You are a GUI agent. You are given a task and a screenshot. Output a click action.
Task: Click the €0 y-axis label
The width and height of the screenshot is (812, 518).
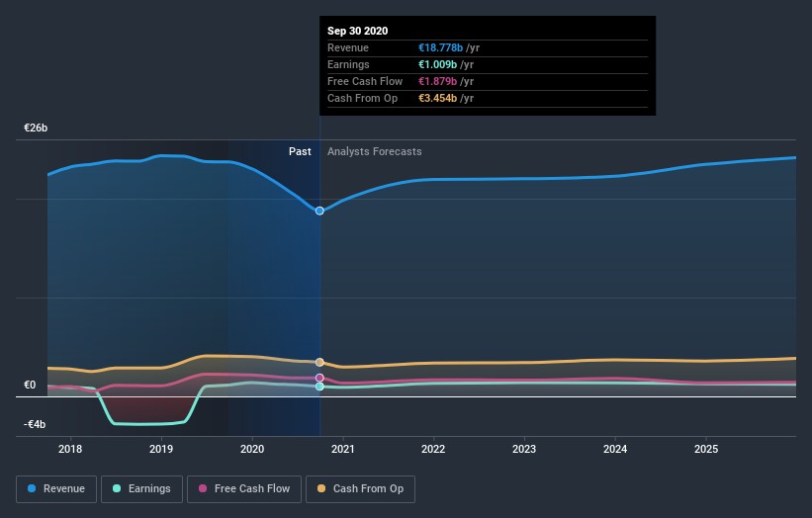pos(30,385)
